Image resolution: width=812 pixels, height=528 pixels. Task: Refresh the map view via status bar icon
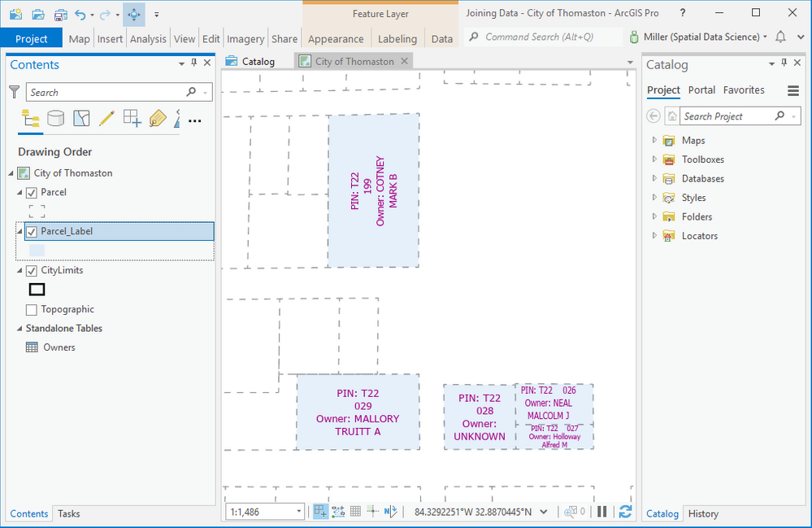point(625,512)
